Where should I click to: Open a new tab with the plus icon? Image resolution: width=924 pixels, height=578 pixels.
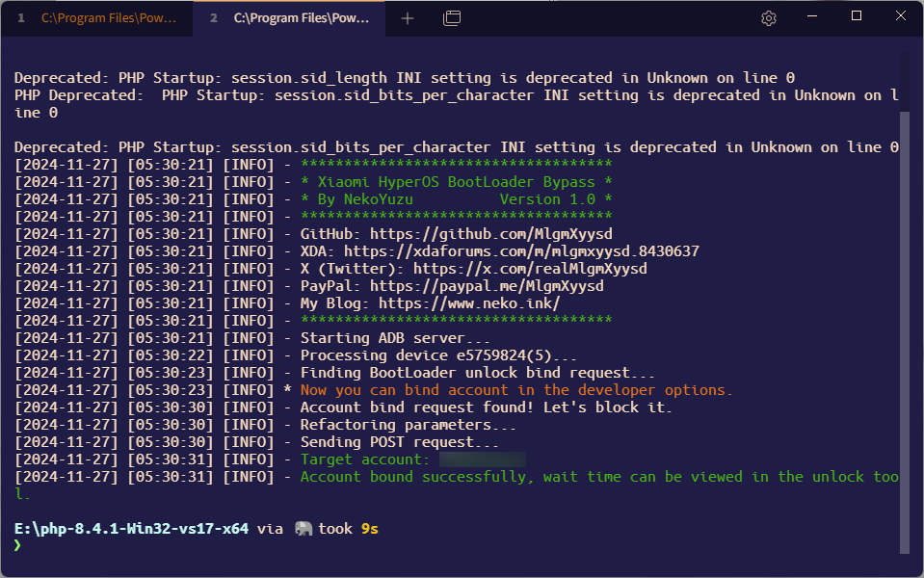tap(407, 17)
